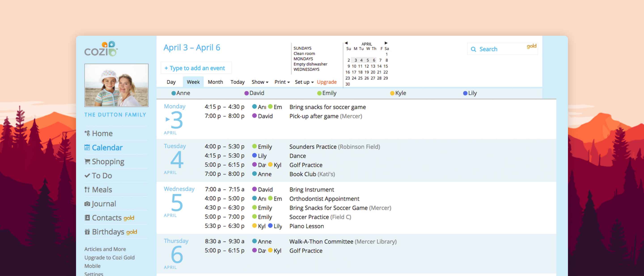Click the Type to add an event field

[196, 68]
